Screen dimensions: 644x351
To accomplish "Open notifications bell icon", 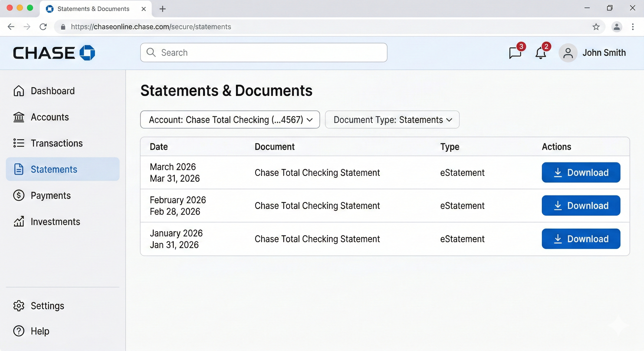I will tap(540, 53).
